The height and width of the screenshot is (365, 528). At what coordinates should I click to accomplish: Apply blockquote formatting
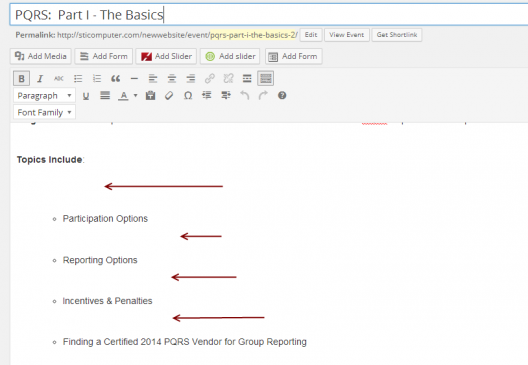[116, 78]
